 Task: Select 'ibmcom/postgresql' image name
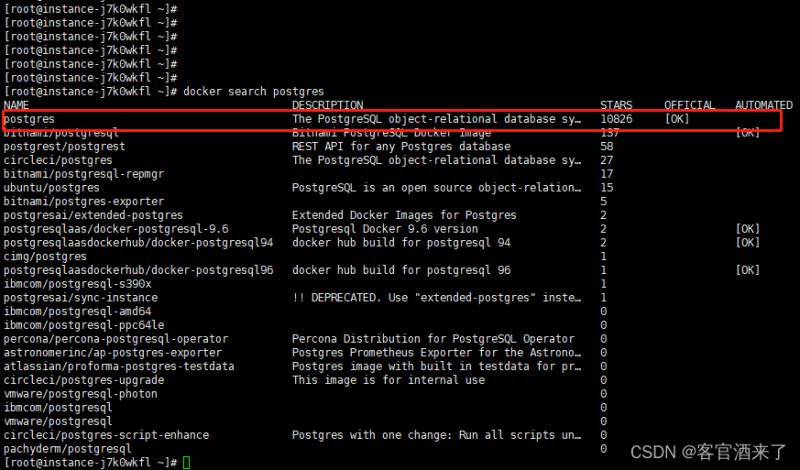tap(58, 409)
